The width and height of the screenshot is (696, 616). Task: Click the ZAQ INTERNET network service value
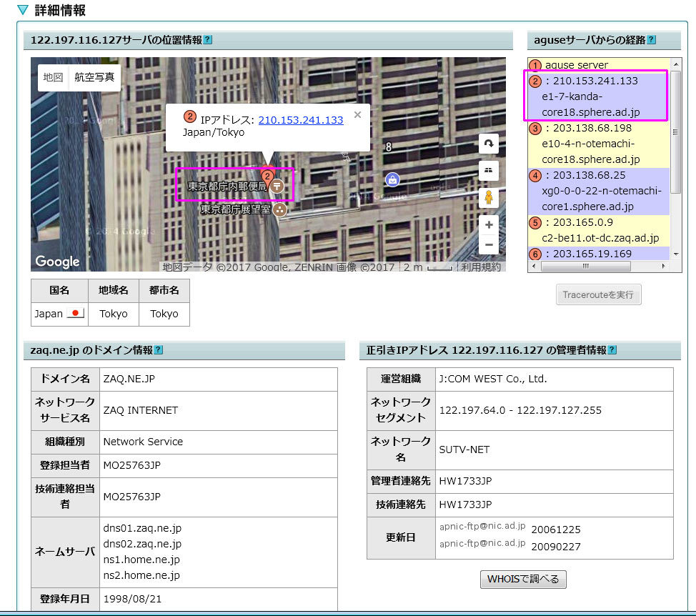tap(141, 410)
